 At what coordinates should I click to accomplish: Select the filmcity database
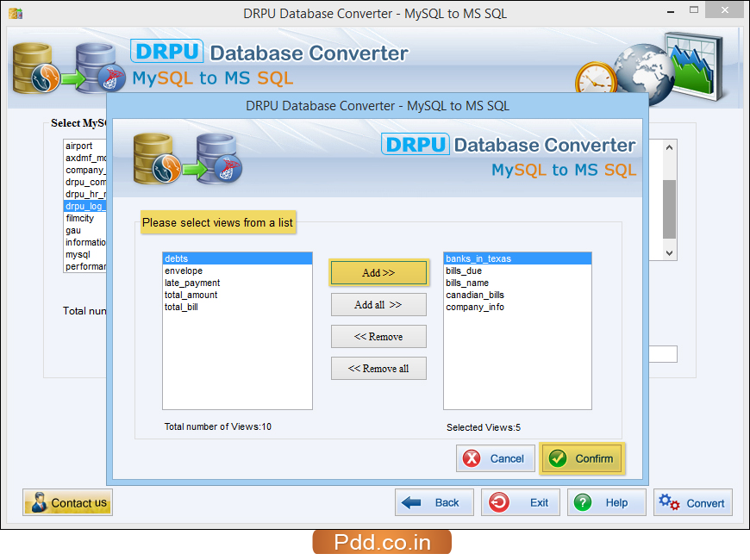pos(84,218)
